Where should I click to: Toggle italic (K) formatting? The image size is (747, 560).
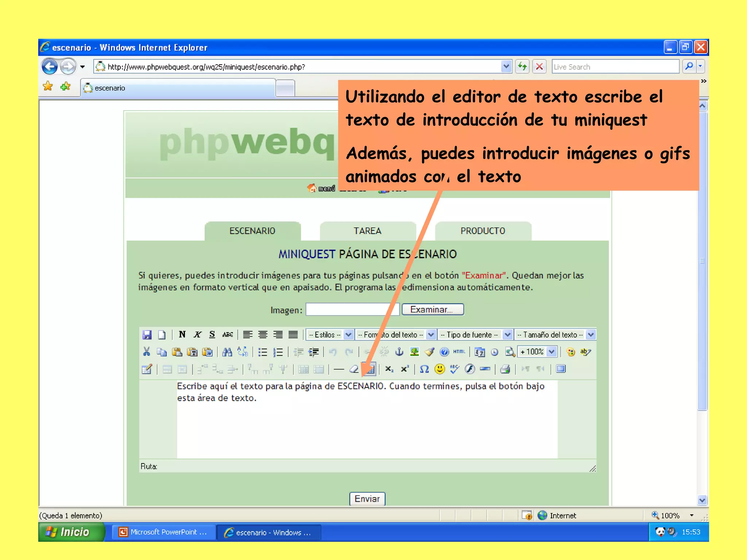pos(197,334)
